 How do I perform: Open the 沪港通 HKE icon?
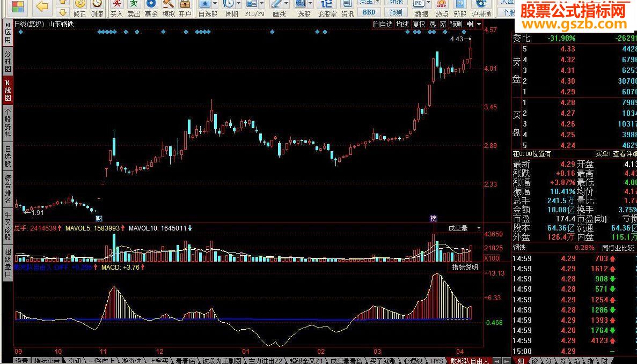tap(481, 4)
